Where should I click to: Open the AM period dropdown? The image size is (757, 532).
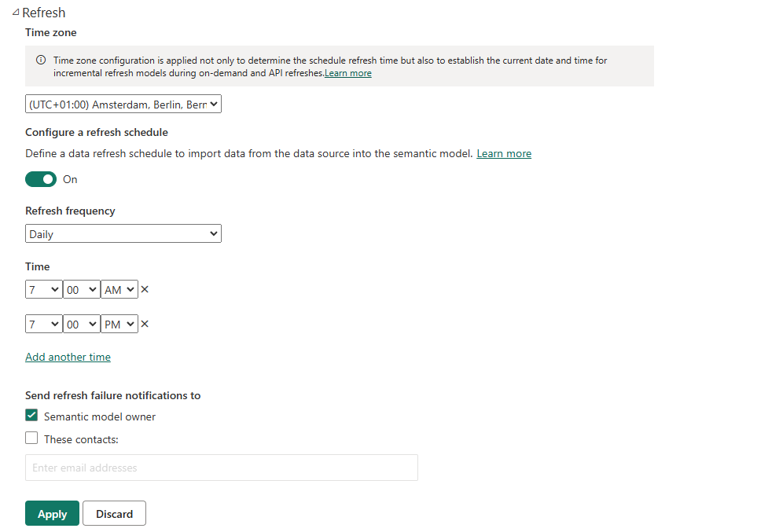point(119,290)
